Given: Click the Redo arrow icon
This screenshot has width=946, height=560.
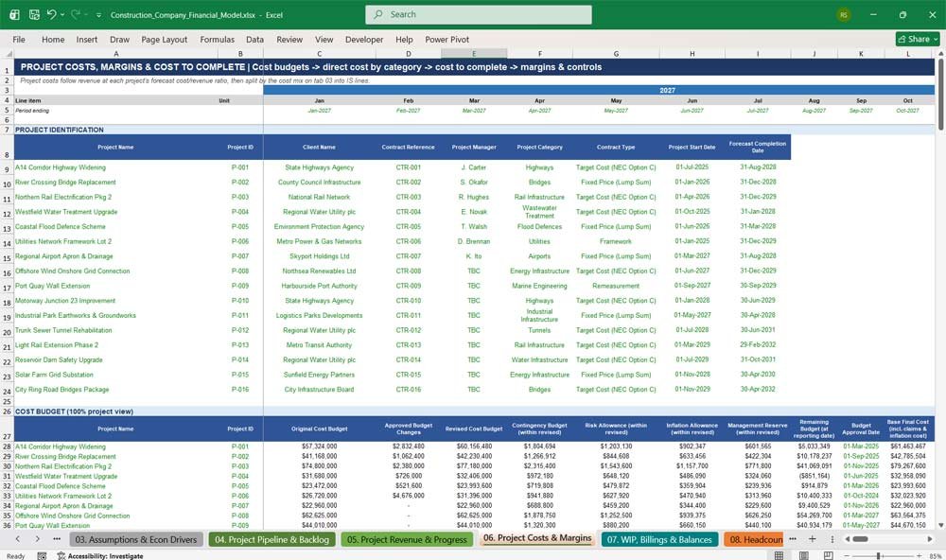Looking at the screenshot, I should (x=76, y=14).
